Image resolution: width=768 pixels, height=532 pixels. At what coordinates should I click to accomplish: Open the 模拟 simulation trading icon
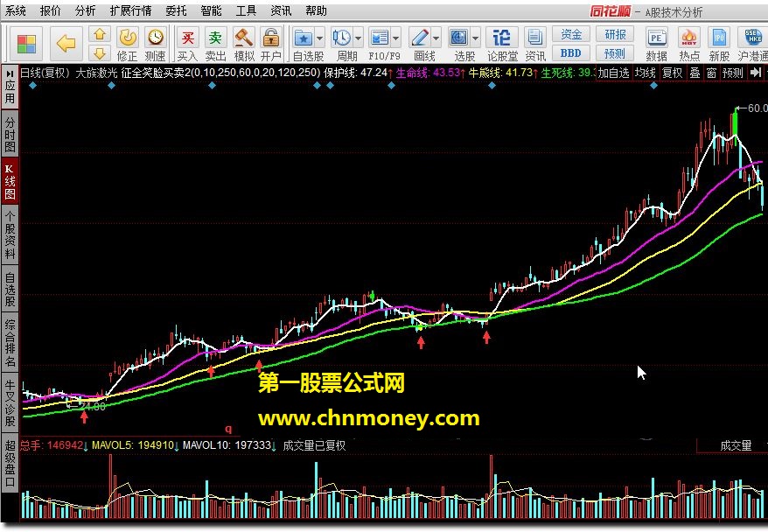(x=243, y=44)
